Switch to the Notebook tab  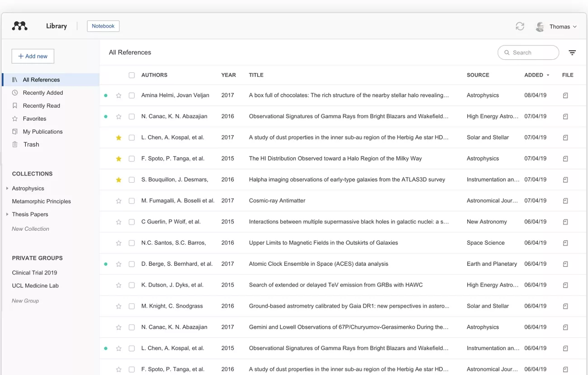tap(103, 26)
